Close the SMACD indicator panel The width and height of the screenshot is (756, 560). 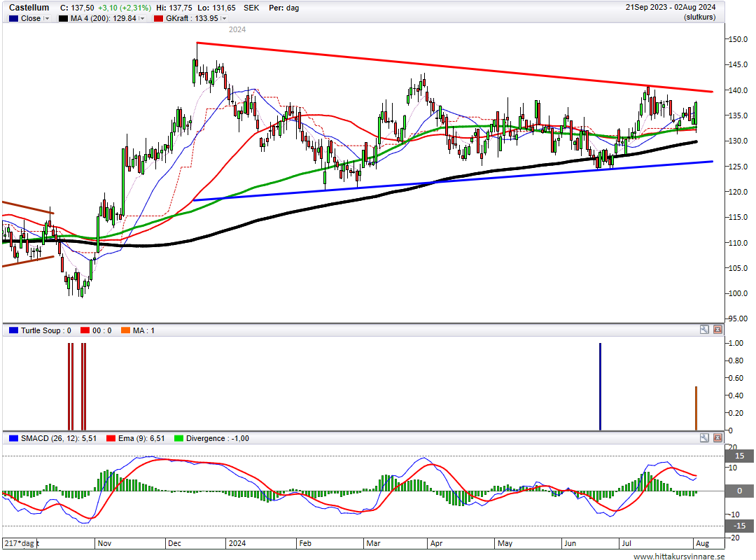717,438
